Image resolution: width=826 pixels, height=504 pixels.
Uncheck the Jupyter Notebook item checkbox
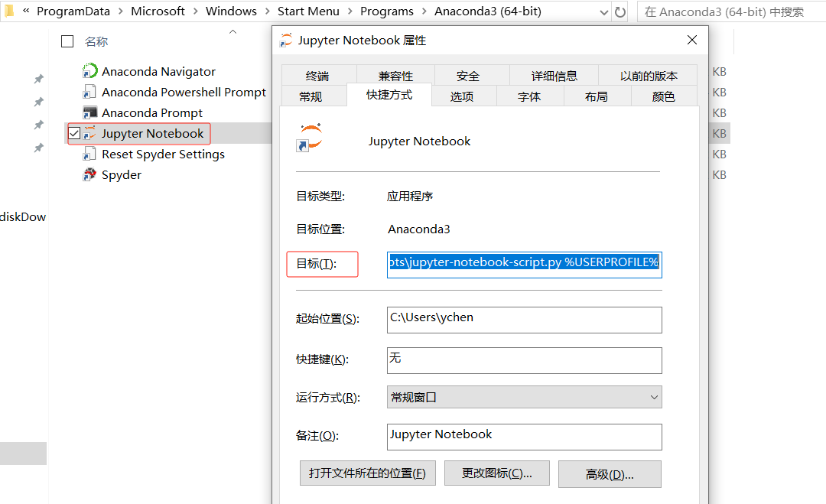[x=74, y=133]
